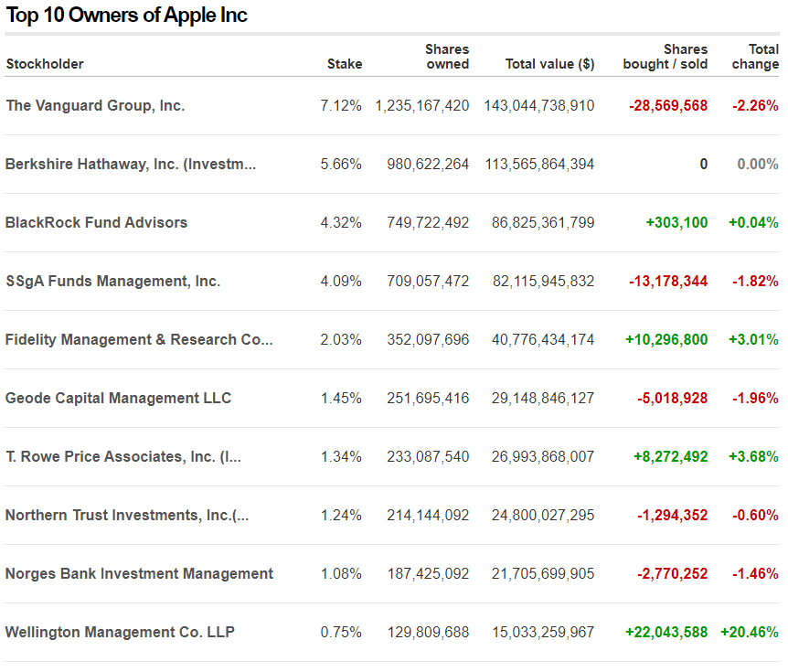Select T. Rowe Price Associates, Inc. name

point(123,456)
